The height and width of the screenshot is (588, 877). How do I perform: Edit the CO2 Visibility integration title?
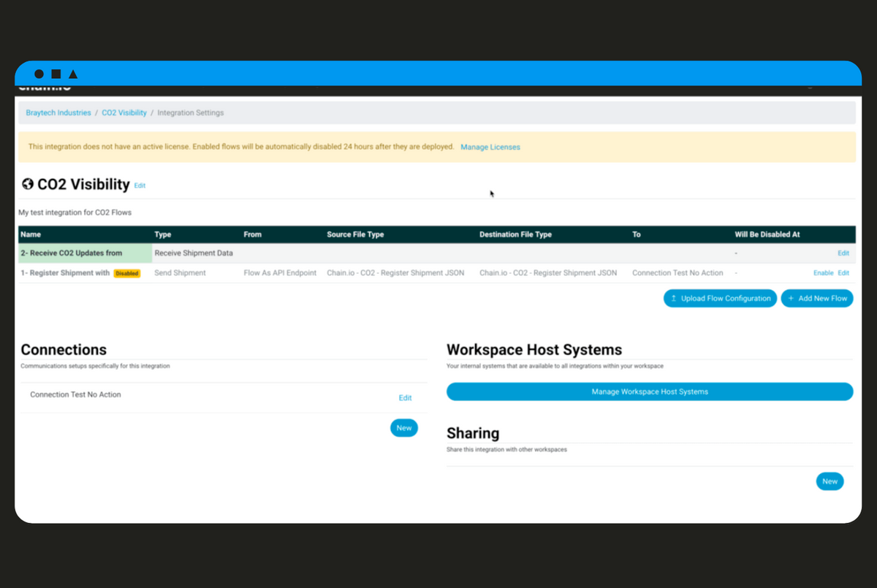pos(140,186)
